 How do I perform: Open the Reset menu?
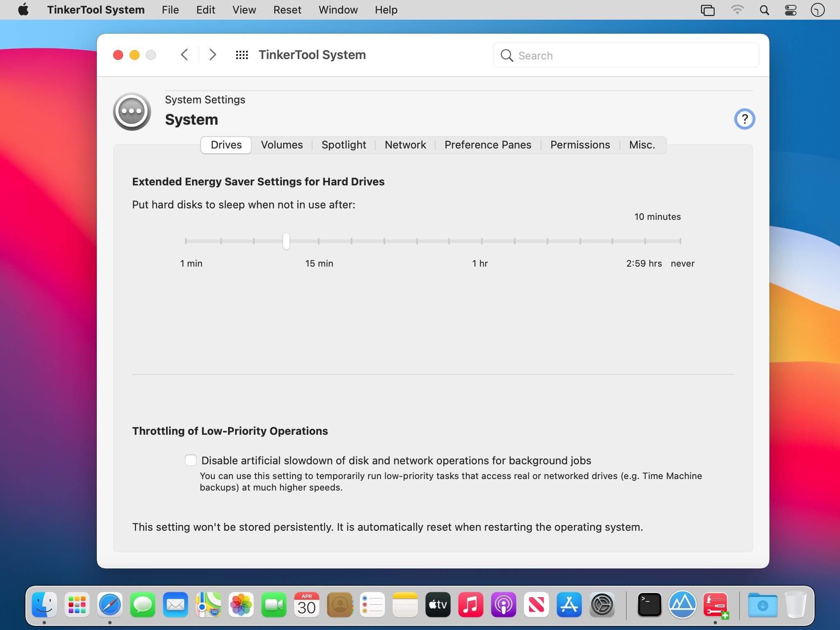point(287,10)
